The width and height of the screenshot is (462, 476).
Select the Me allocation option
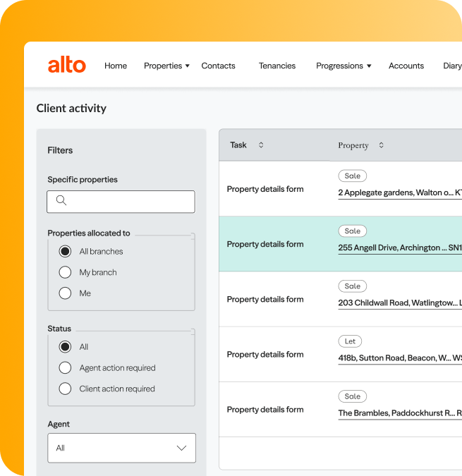[66, 293]
